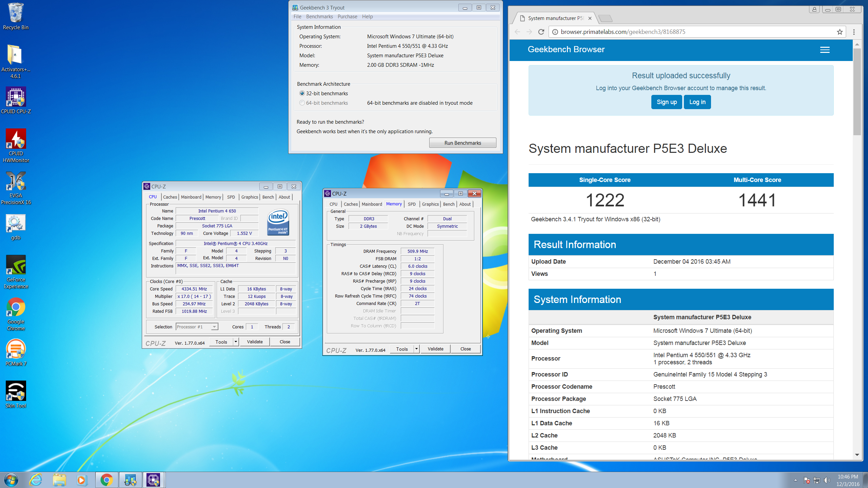
Task: Open Google Chrome desktop shortcut
Action: [16, 314]
